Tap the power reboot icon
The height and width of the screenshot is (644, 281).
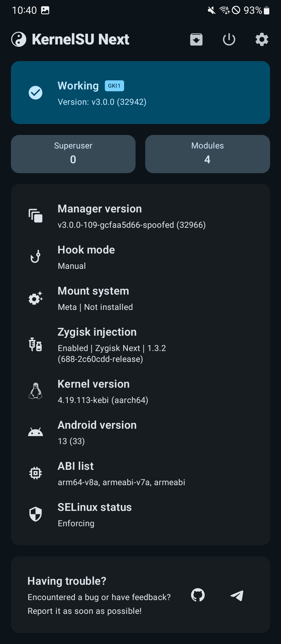tap(229, 40)
